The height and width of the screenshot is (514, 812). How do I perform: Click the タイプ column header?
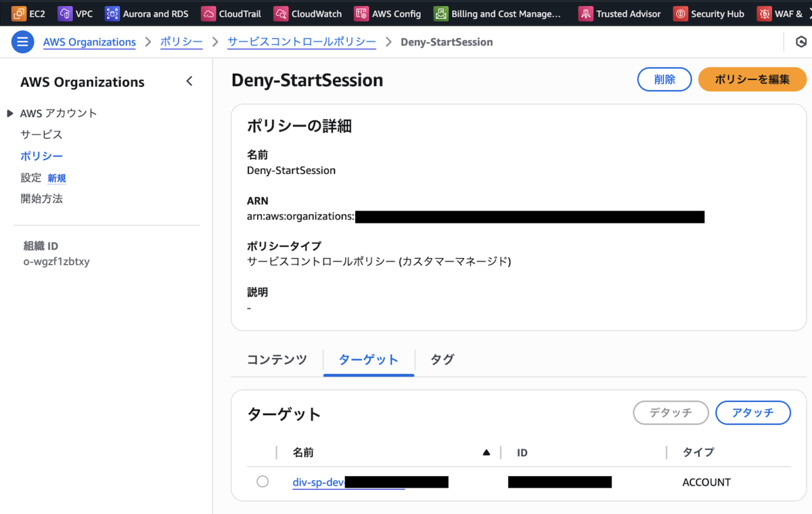(x=698, y=452)
